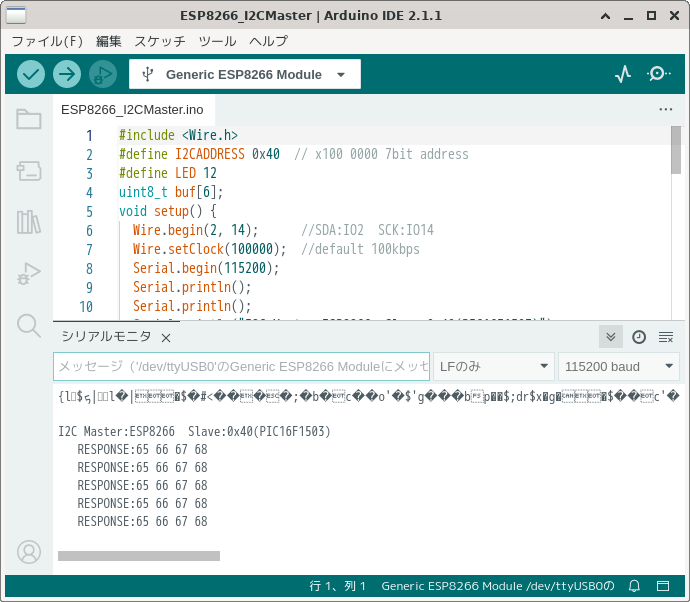Open the Search magnifier in sidebar
The image size is (690, 602).
[29, 326]
